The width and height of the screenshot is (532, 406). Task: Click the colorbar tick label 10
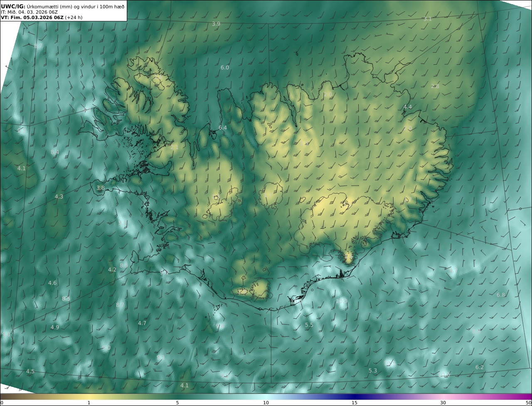point(266,403)
